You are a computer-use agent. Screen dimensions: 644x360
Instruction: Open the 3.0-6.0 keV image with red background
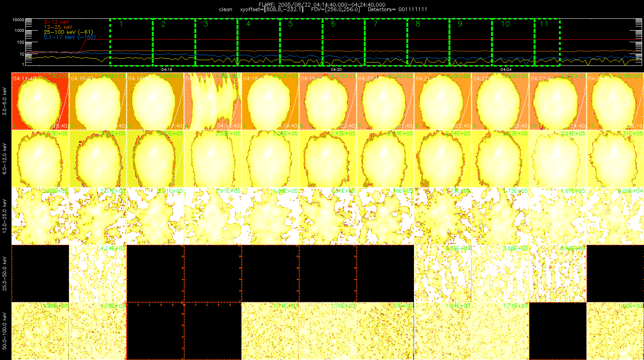coord(40,101)
